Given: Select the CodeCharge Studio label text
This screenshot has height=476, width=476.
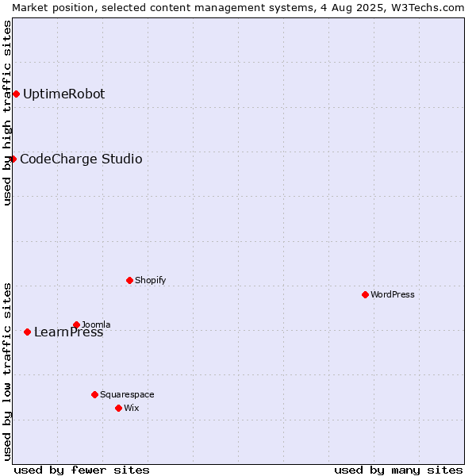Looking at the screenshot, I should (81, 159).
